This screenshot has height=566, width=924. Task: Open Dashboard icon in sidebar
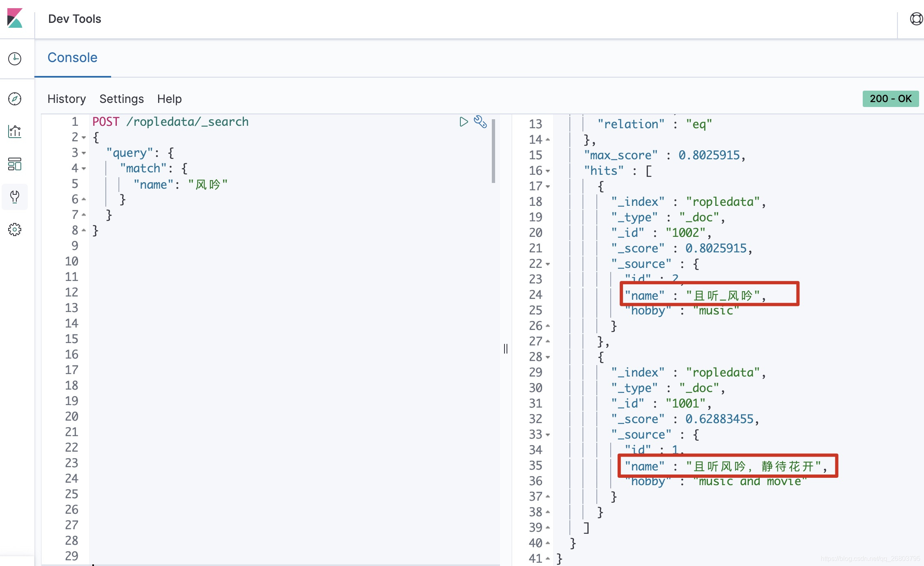click(15, 164)
